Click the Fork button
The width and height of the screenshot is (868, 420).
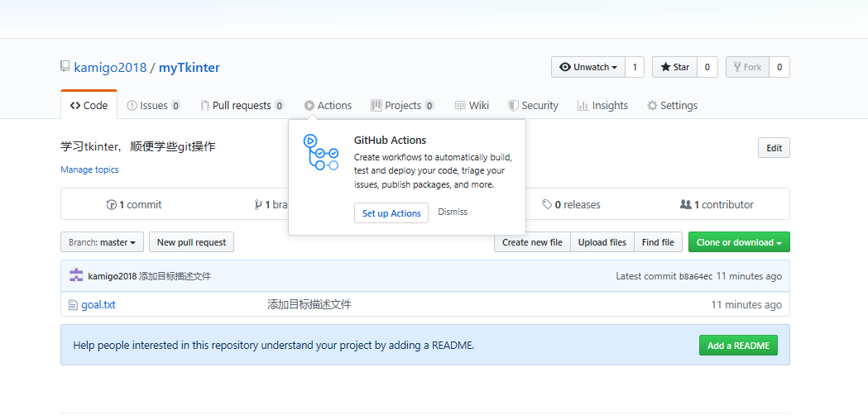pos(748,67)
